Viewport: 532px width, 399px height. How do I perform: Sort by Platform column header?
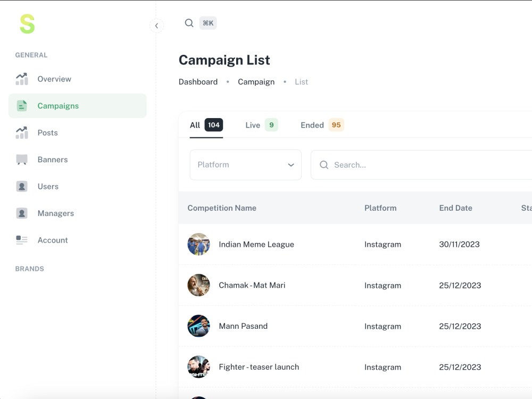point(380,208)
